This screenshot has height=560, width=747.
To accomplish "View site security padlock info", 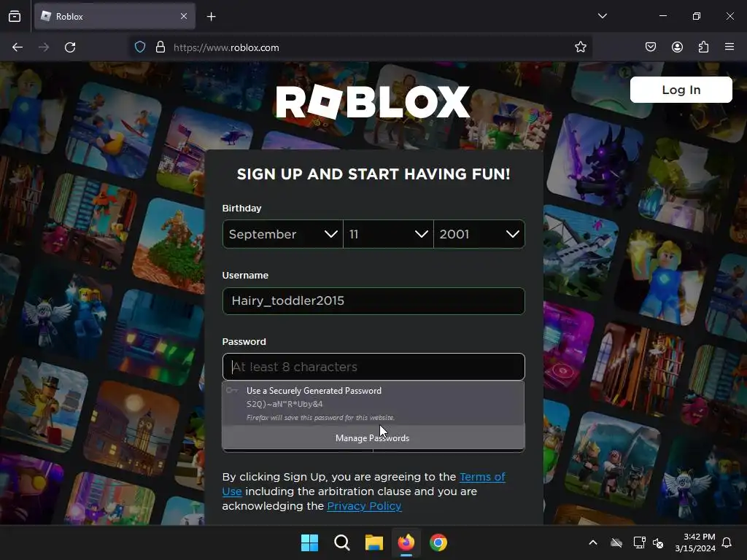I will [160, 47].
